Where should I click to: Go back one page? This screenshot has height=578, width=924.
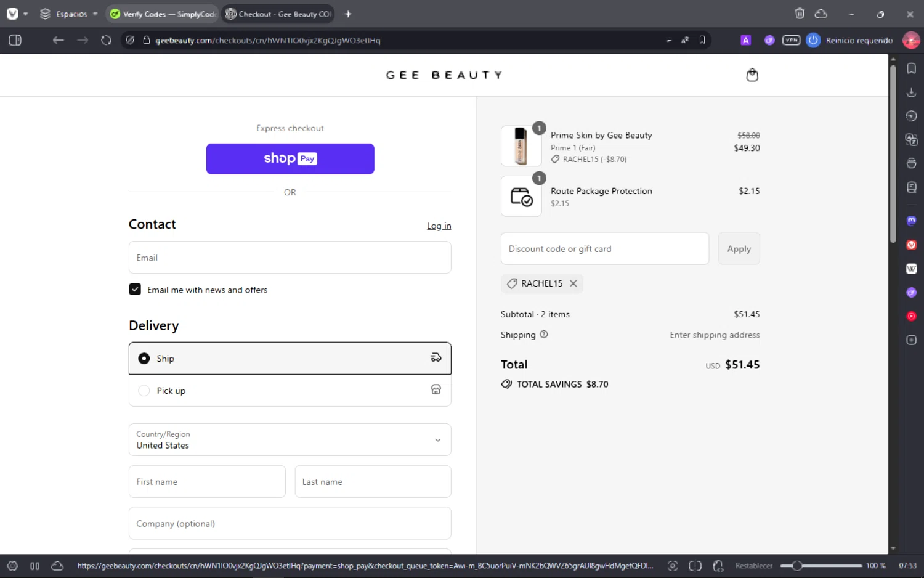tap(59, 40)
